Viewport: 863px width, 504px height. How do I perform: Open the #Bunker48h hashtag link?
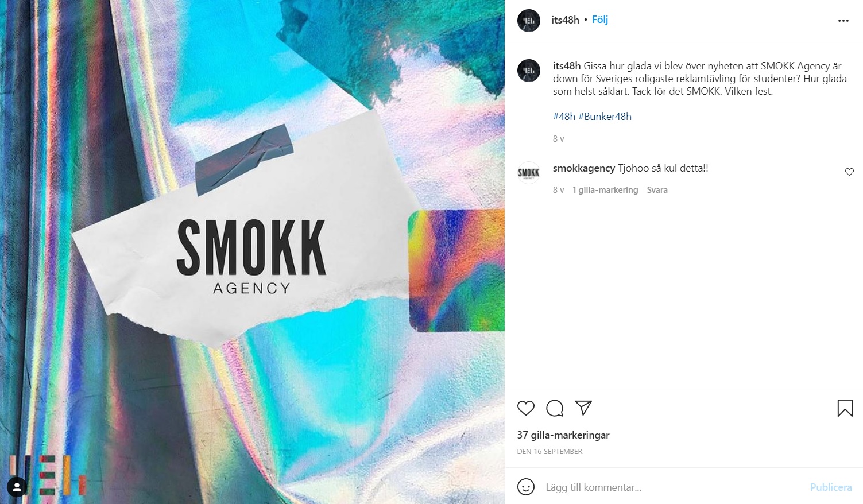point(605,117)
